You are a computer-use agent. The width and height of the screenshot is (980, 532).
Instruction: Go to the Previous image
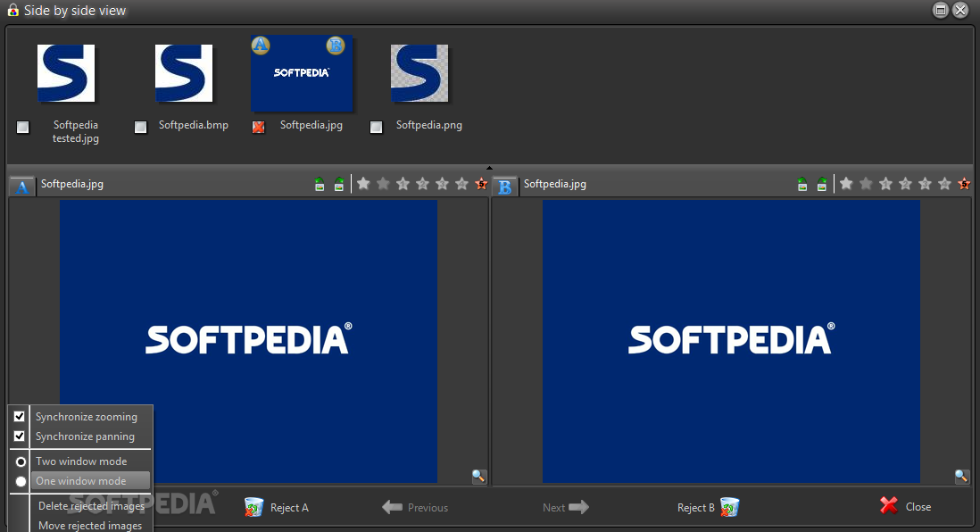[415, 507]
